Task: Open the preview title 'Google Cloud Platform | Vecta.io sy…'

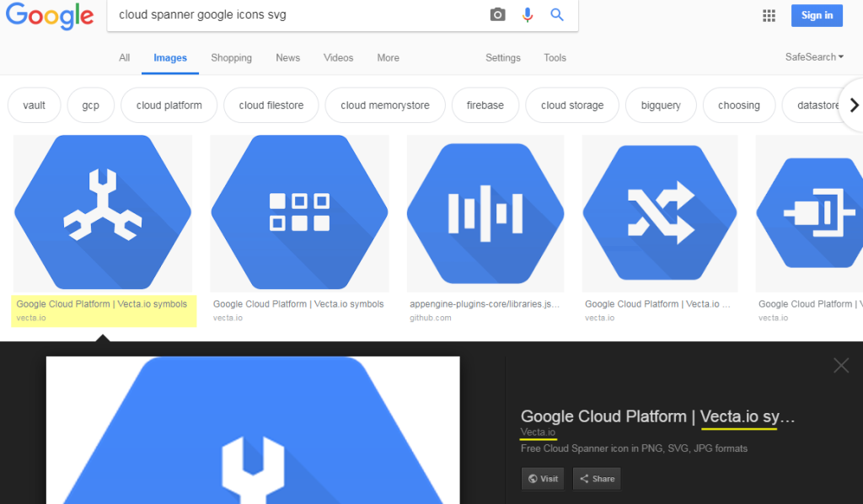Action: pos(657,416)
